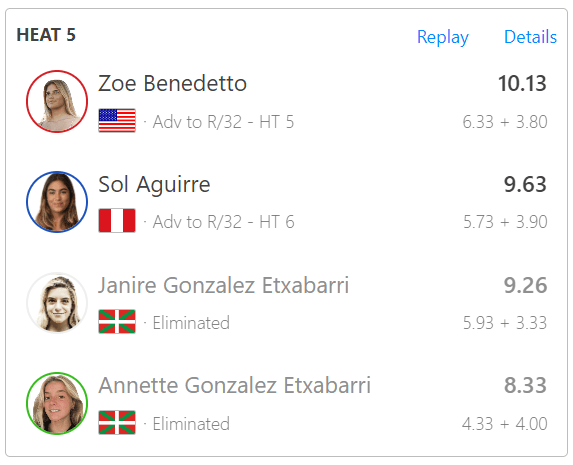This screenshot has width=573, height=465.
Task: Click Annette Gonzalez Etxabarri's profile photo
Action: pos(57,403)
